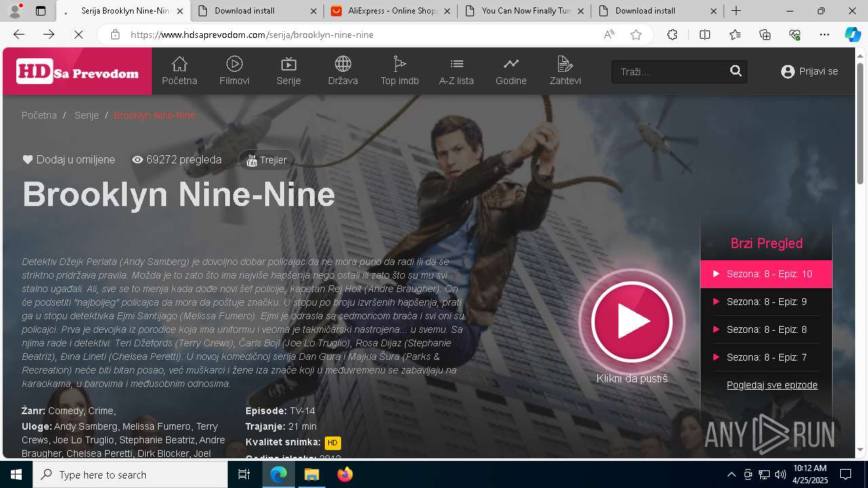Open a new browser tab

(736, 11)
